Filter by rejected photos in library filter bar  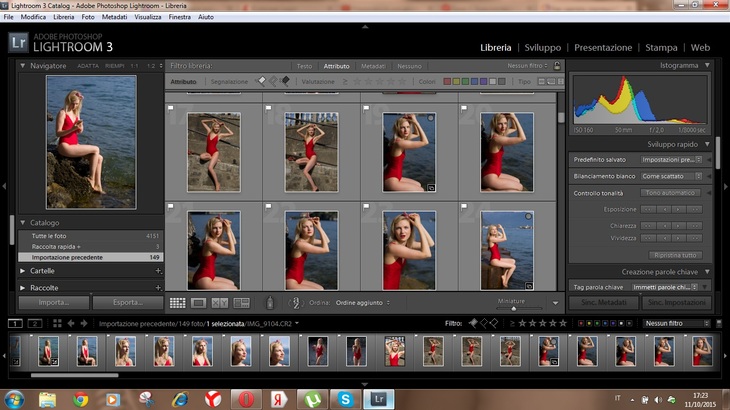[285, 81]
